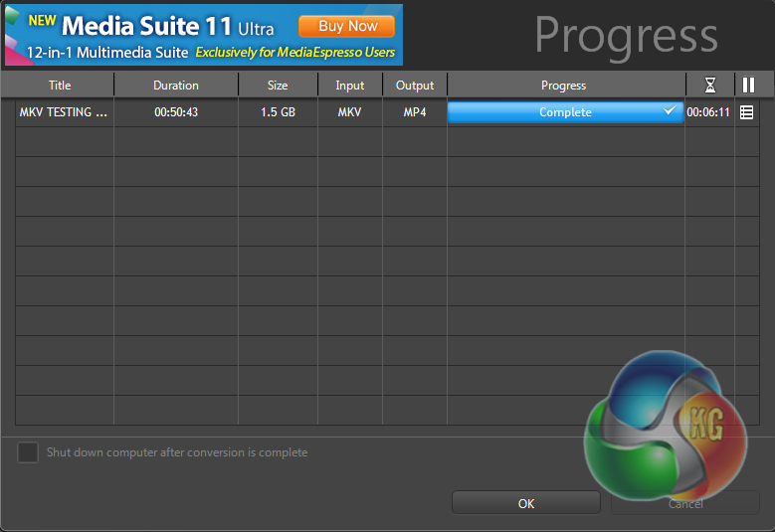Click the Output column header
The image size is (775, 532).
pos(415,85)
